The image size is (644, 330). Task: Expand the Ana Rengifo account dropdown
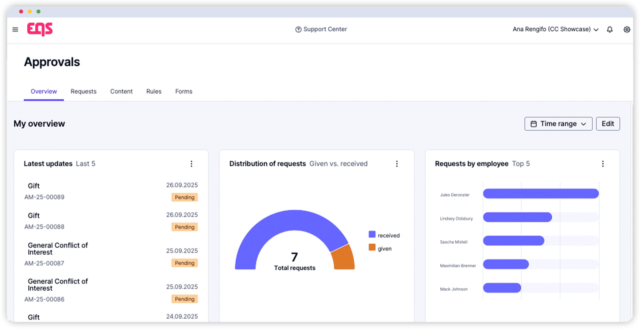(x=555, y=29)
